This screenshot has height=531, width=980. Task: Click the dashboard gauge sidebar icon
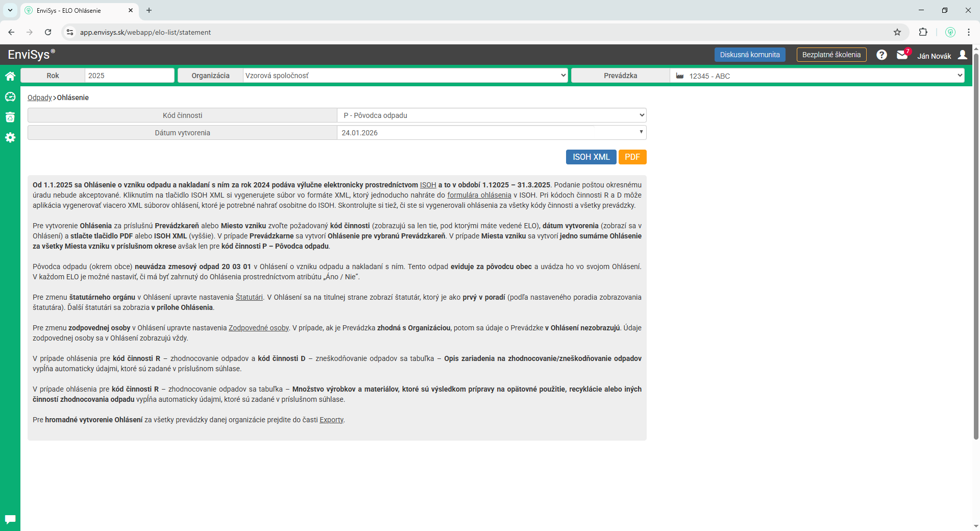coord(10,97)
